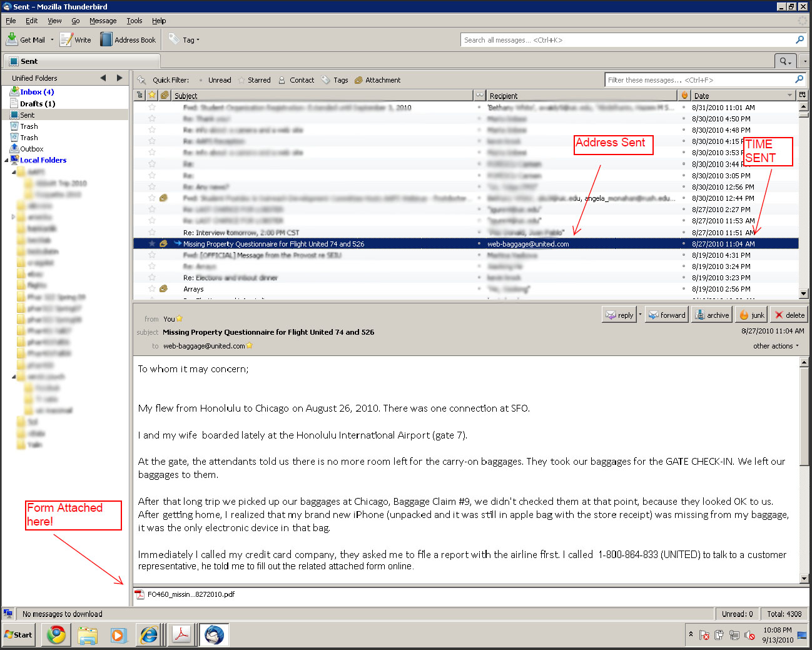
Task: Launch Internet Explorer from the taskbar
Action: click(x=149, y=635)
